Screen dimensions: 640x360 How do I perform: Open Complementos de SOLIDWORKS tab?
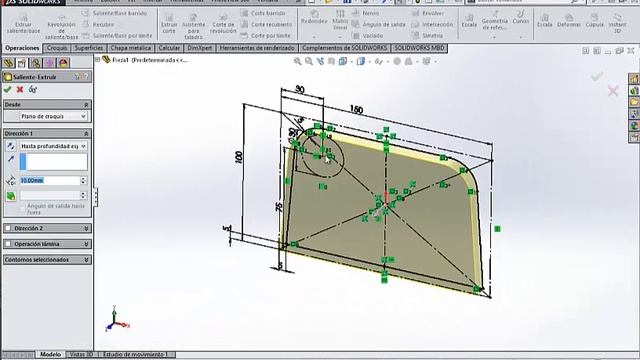point(344,48)
